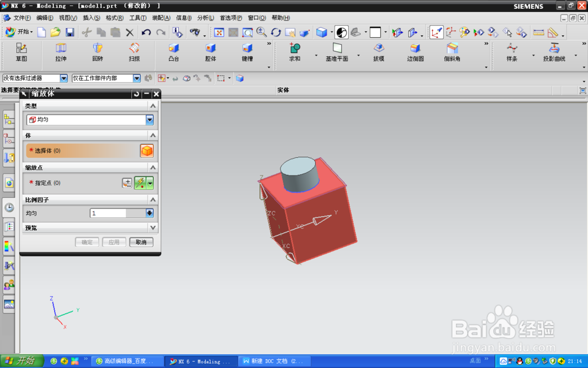The width and height of the screenshot is (588, 368).
Task: Click the 基准平面 Datum Plane tool
Action: [x=337, y=52]
